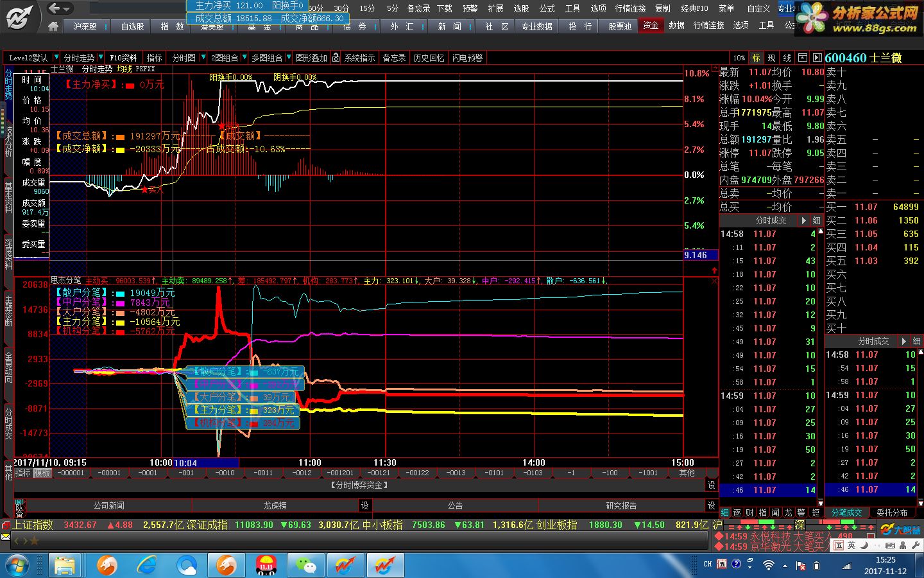Click the 设 settings button beside 分时博弈资金

pos(711,485)
